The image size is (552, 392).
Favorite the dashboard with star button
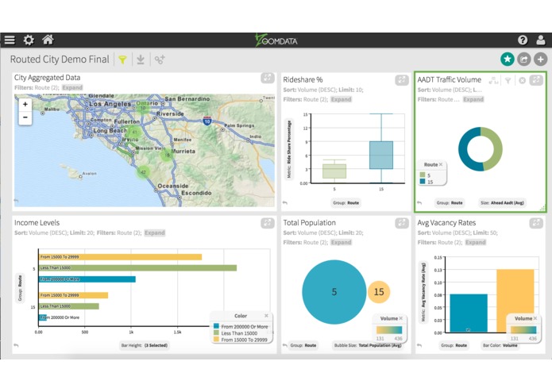[508, 59]
